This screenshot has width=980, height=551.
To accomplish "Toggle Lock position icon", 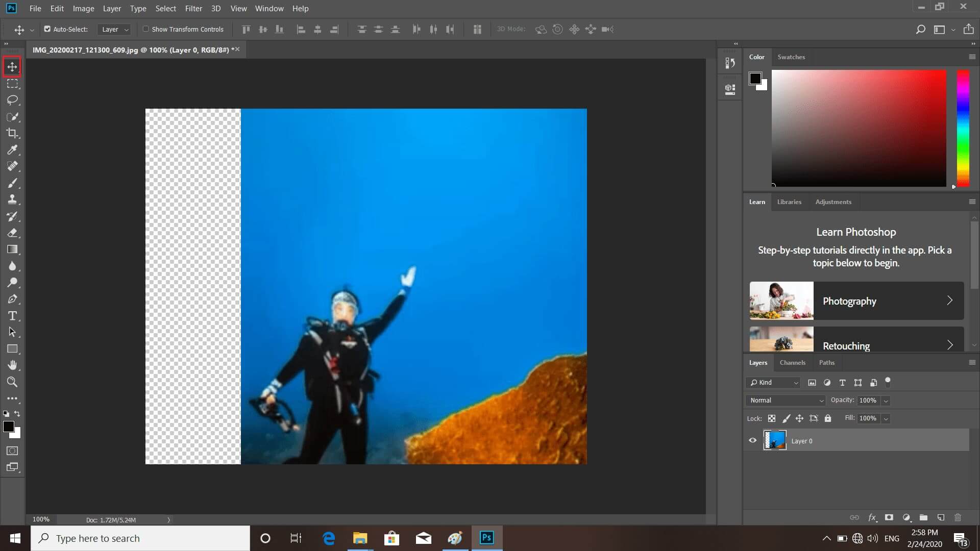I will (799, 418).
